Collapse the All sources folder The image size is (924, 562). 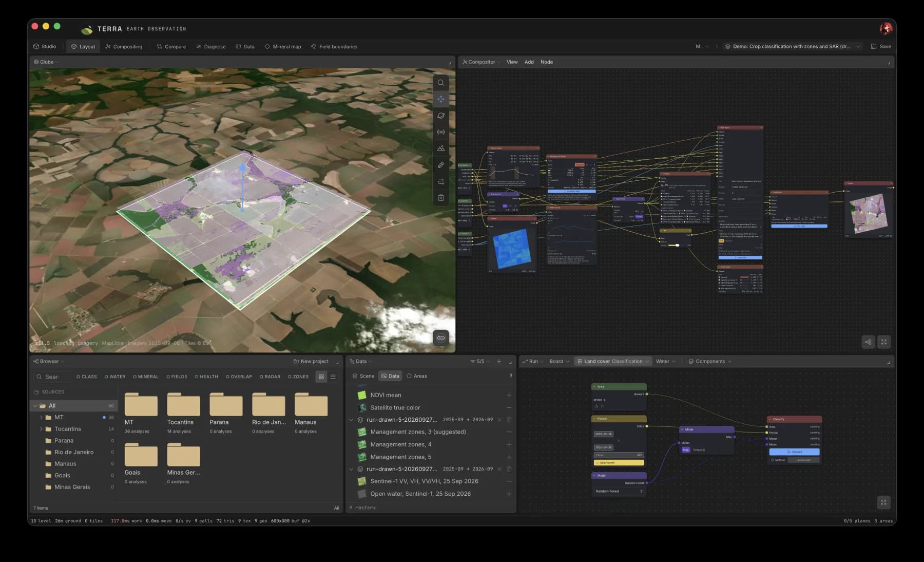pyautogui.click(x=35, y=406)
